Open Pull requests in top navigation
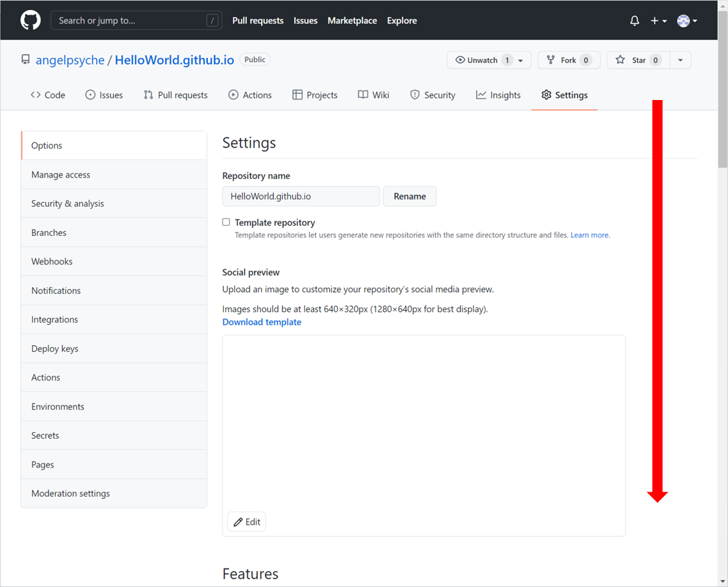 click(258, 21)
